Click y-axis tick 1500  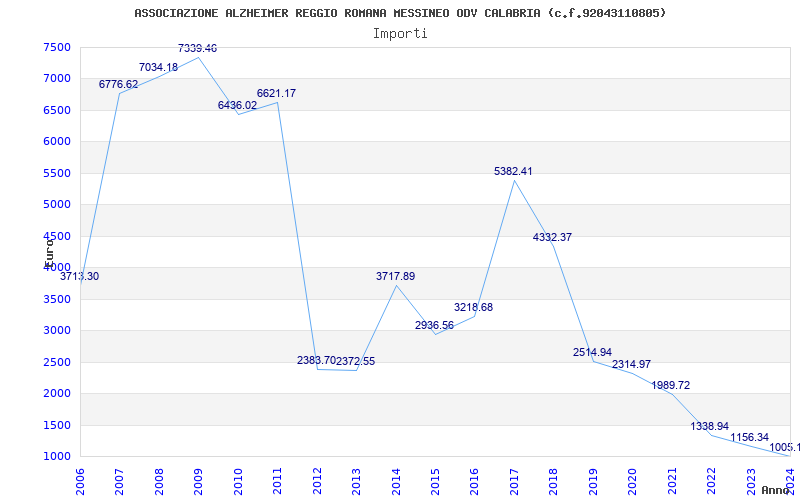[x=57, y=425]
